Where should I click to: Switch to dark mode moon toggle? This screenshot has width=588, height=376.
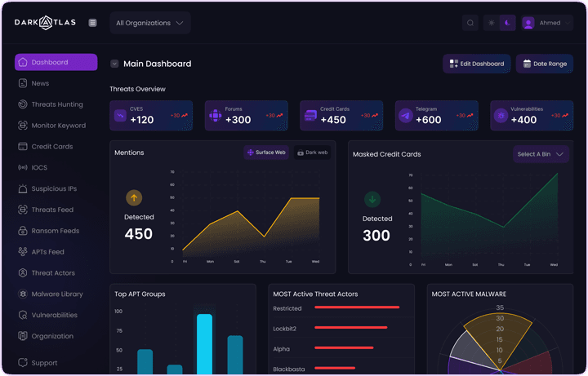(x=507, y=23)
